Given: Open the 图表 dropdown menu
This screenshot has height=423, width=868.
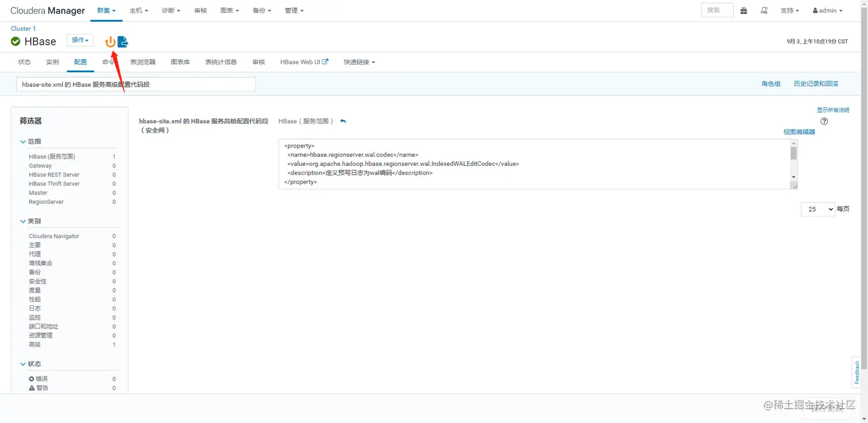Looking at the screenshot, I should [x=230, y=10].
